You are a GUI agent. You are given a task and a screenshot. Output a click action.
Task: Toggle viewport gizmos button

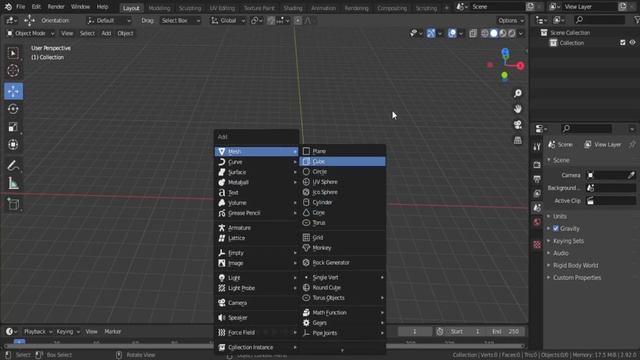click(x=431, y=33)
